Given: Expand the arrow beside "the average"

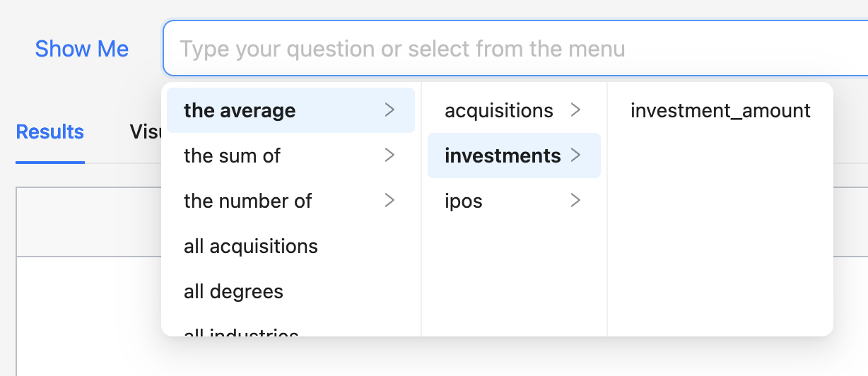Looking at the screenshot, I should [x=389, y=110].
